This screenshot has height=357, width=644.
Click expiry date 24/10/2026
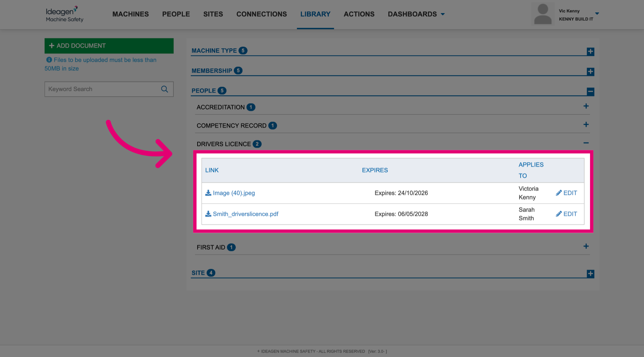(413, 193)
